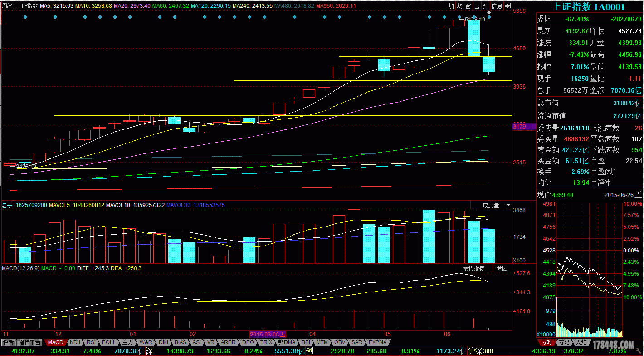Switch to the RSI indicator tab
This screenshot has height=356, width=644.
click(x=91, y=342)
